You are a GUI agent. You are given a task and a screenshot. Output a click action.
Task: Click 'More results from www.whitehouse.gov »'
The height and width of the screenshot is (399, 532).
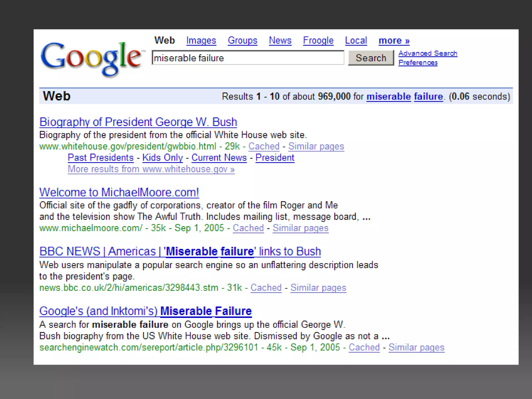coord(151,169)
